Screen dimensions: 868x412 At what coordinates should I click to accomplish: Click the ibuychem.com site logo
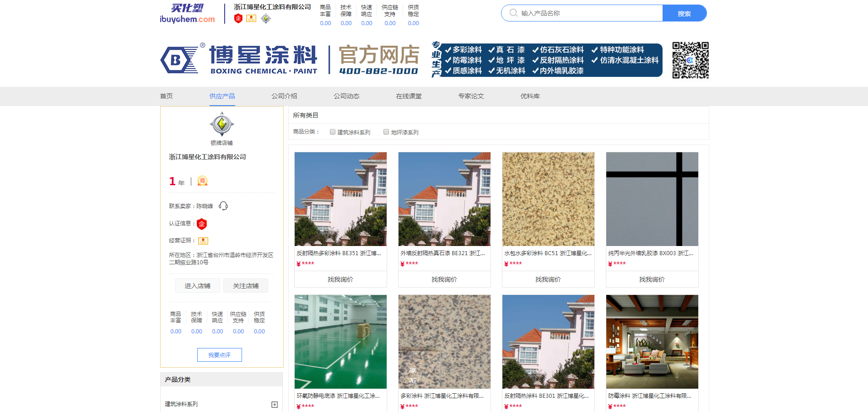187,13
